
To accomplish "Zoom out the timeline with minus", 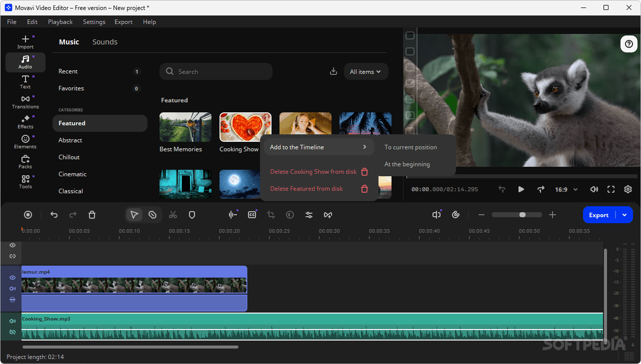I will click(481, 215).
